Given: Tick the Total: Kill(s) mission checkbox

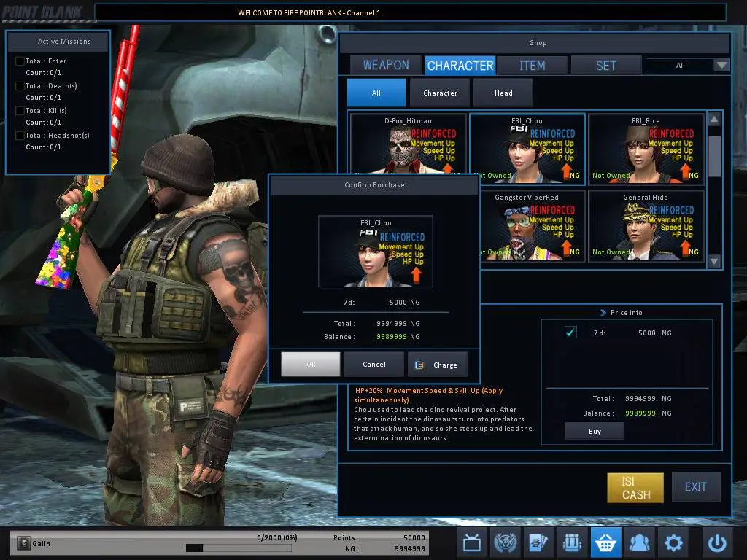Looking at the screenshot, I should [20, 111].
